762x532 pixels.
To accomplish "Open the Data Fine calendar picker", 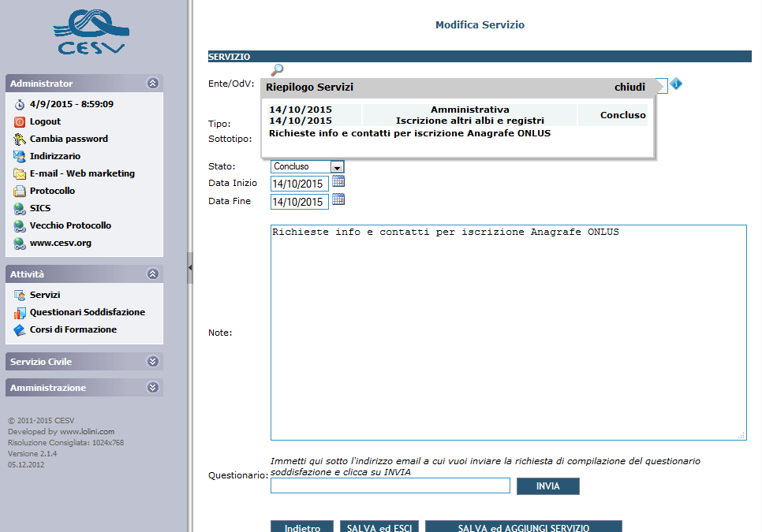I will [x=338, y=199].
